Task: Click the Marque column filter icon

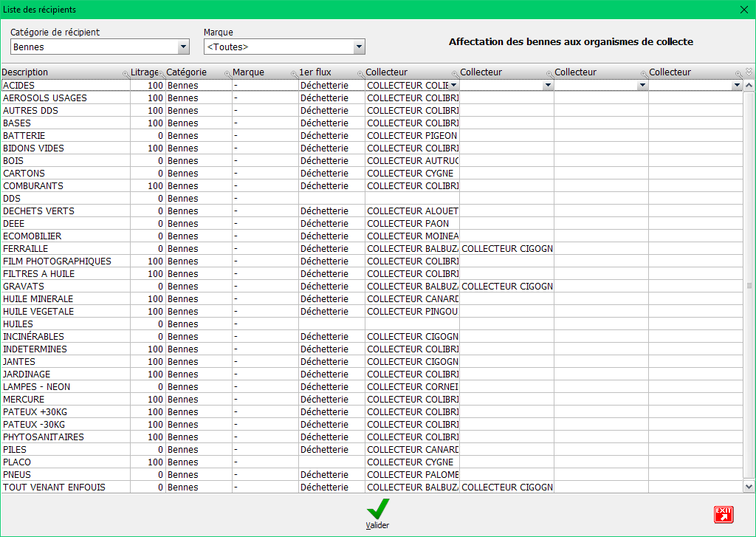Action: tap(294, 74)
